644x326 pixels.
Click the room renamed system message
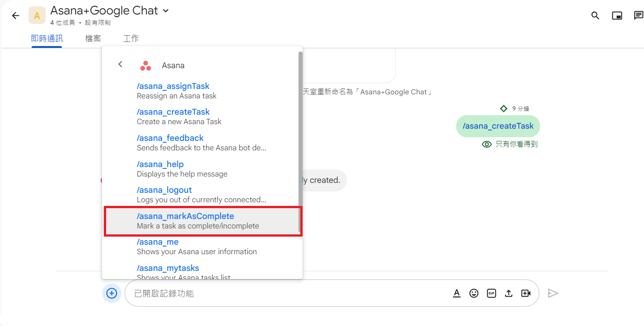tap(367, 92)
